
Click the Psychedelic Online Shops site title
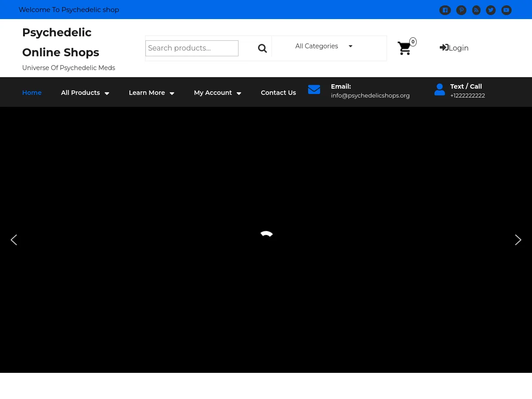click(x=61, y=43)
